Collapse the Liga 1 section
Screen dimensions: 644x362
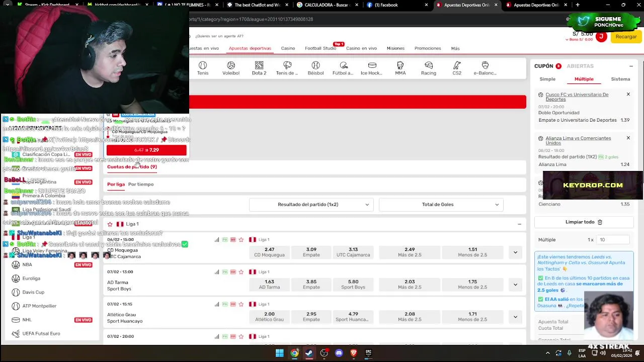point(519,224)
